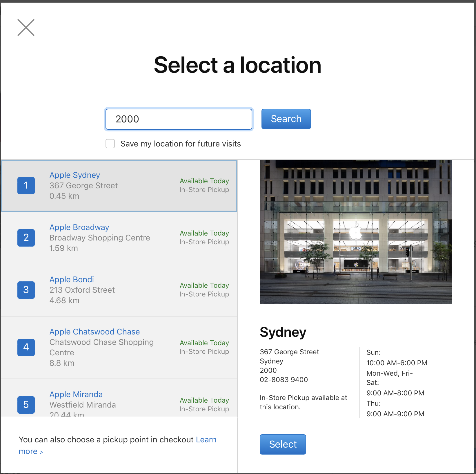The image size is (476, 474).
Task: Open the Apple Sydney store link
Action: [75, 175]
